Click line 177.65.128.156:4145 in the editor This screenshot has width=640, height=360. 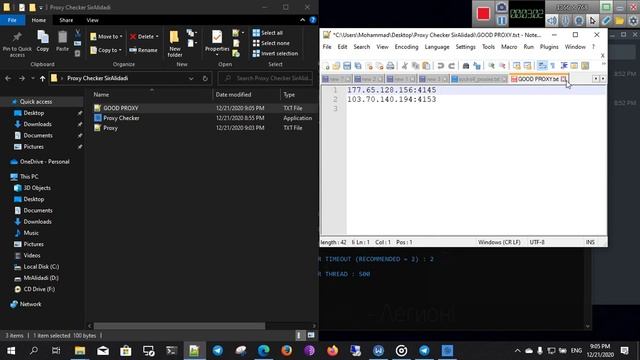391,90
